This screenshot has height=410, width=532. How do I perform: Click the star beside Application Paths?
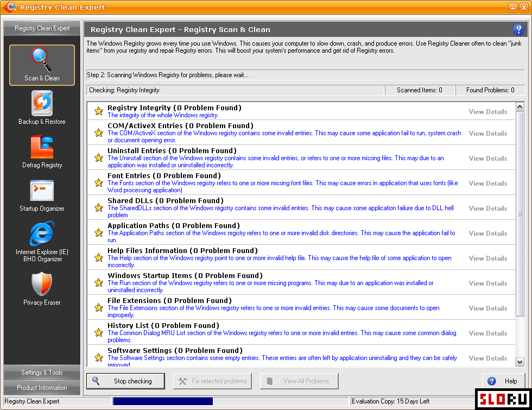tap(99, 232)
